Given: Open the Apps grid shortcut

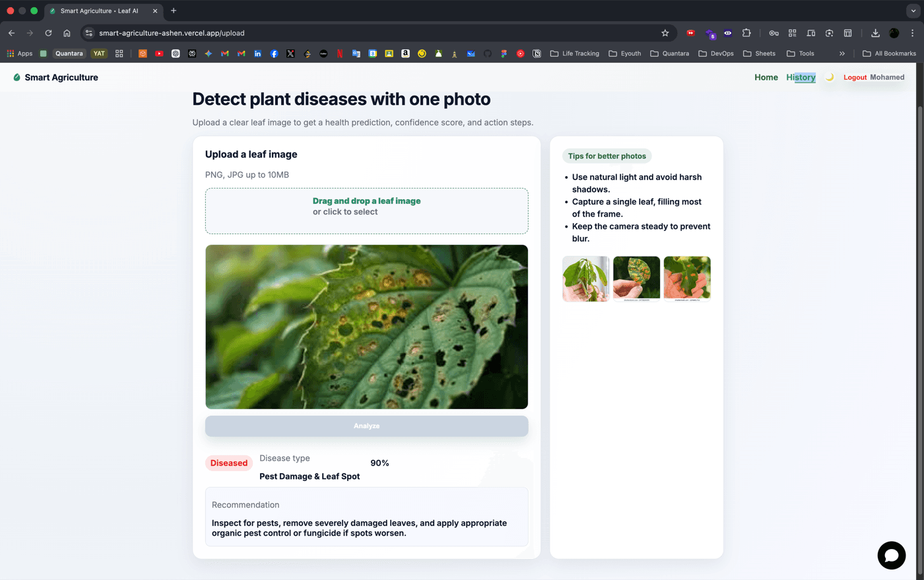Looking at the screenshot, I should tap(19, 53).
